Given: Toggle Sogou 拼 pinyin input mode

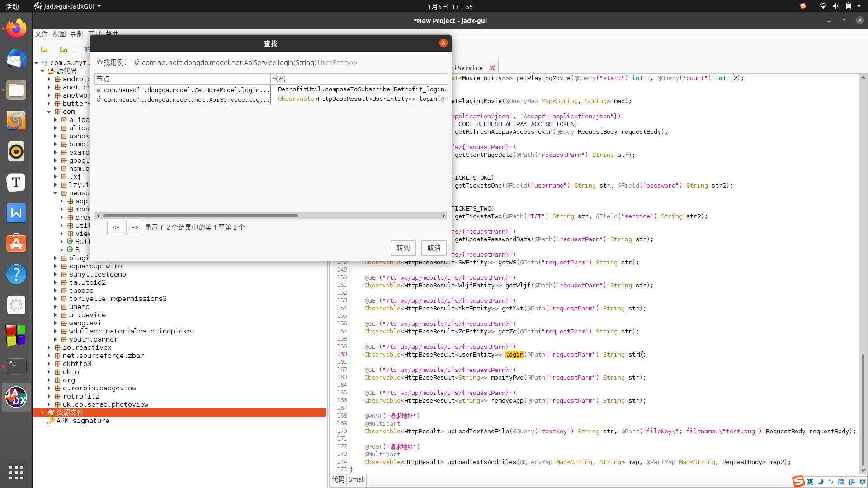Looking at the screenshot, I should pyautogui.click(x=852, y=482).
